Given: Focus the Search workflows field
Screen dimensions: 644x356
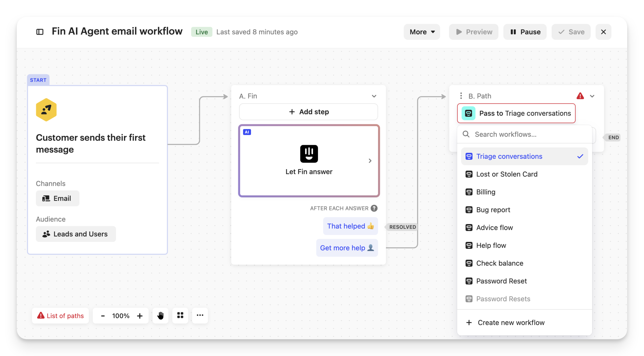Looking at the screenshot, I should 524,134.
